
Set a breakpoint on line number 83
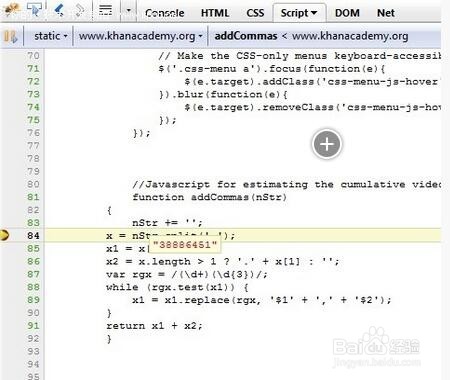(33, 223)
